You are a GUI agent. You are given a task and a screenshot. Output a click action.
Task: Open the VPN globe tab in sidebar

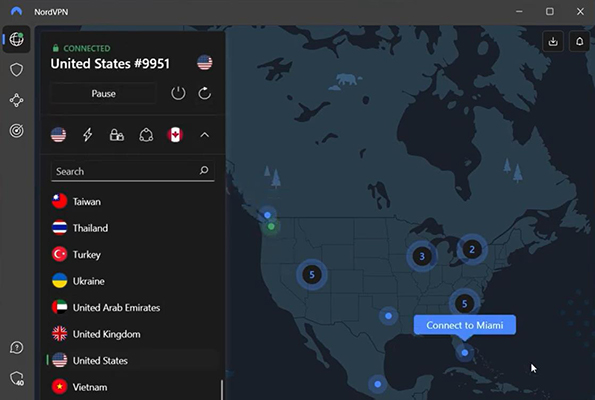point(16,39)
